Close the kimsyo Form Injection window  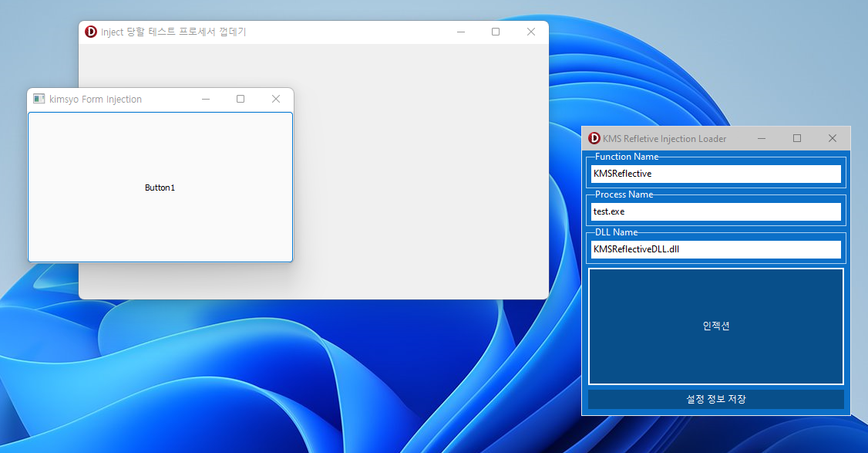[276, 99]
